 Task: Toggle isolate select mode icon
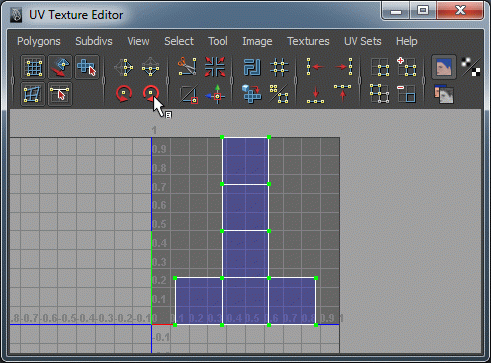click(380, 67)
